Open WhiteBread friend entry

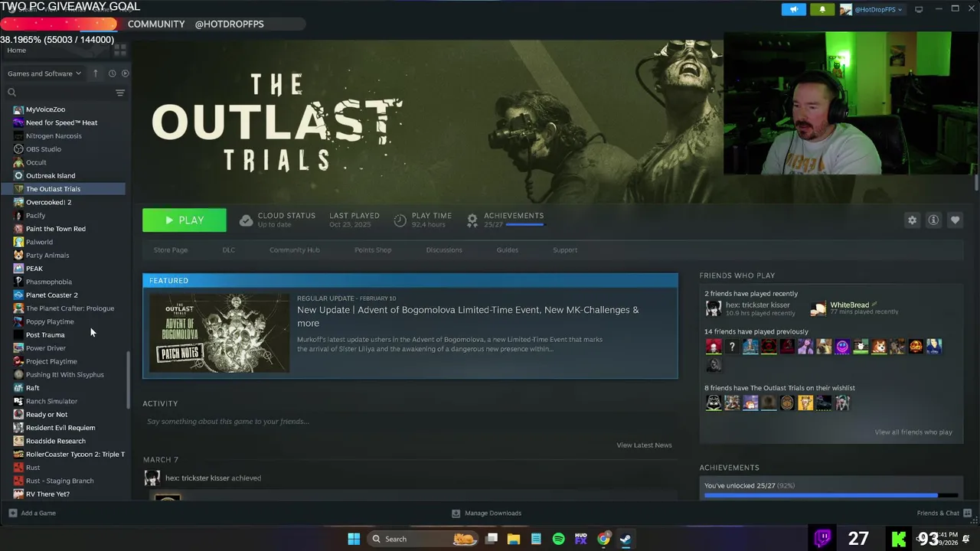click(854, 308)
